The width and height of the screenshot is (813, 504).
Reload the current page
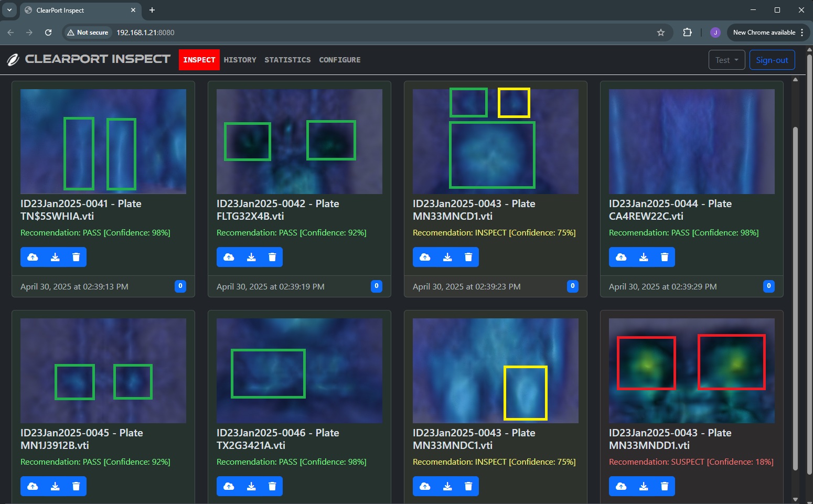click(48, 33)
